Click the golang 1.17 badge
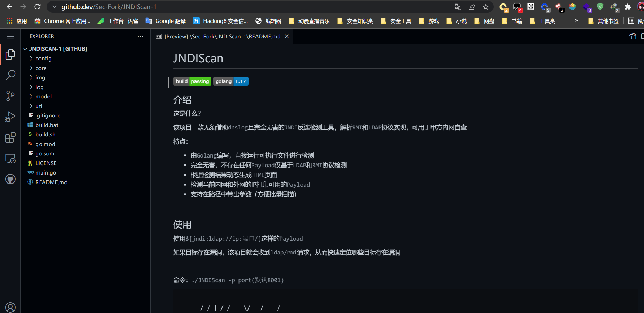The image size is (644, 313). [x=231, y=81]
